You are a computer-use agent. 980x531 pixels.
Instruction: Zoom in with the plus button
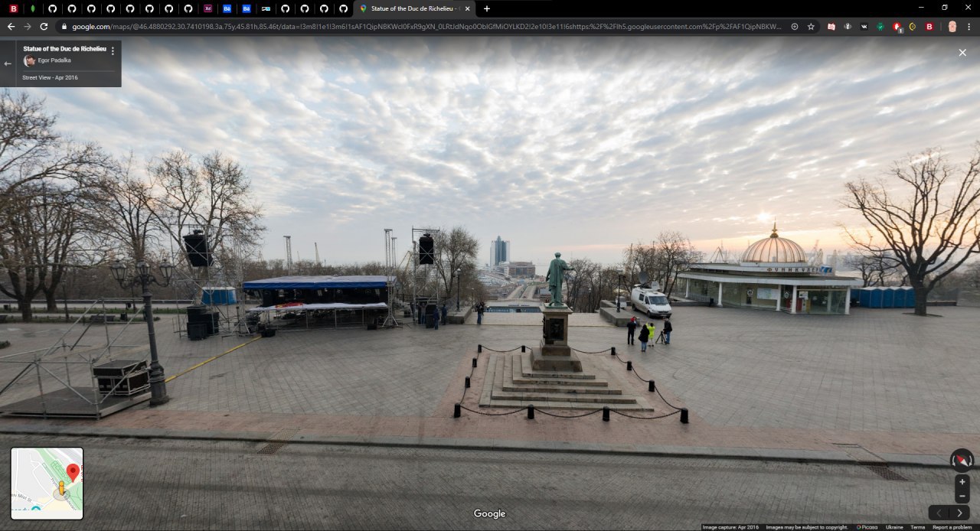pos(962,481)
